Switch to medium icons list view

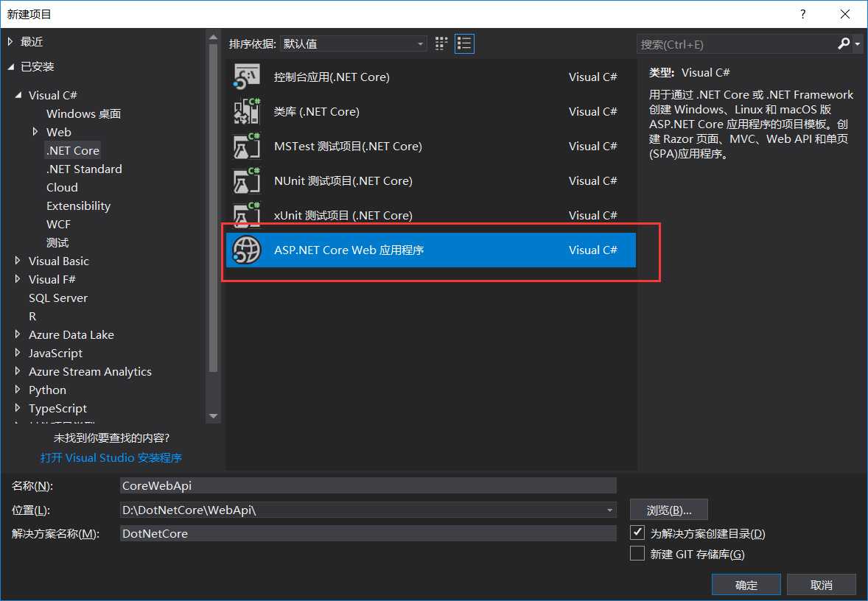(x=464, y=43)
